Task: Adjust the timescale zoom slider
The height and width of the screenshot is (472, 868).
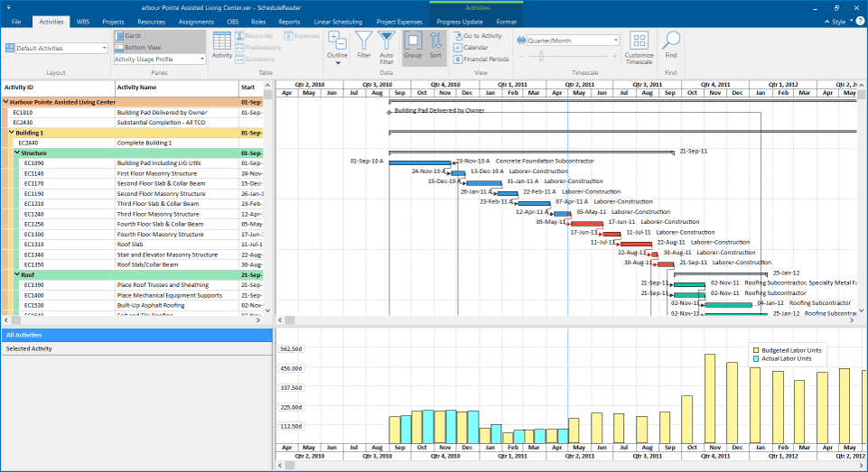Action: pyautogui.click(x=541, y=56)
